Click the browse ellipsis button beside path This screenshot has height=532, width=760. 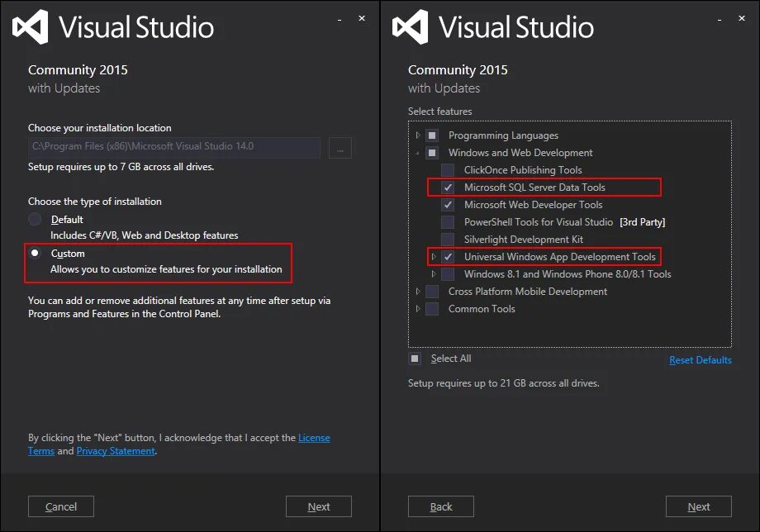[x=340, y=148]
